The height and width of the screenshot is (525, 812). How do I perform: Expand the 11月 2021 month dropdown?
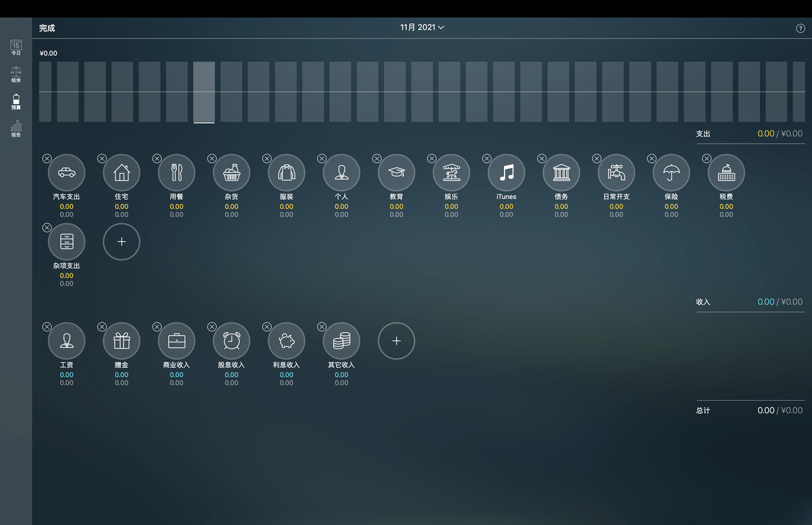click(422, 27)
